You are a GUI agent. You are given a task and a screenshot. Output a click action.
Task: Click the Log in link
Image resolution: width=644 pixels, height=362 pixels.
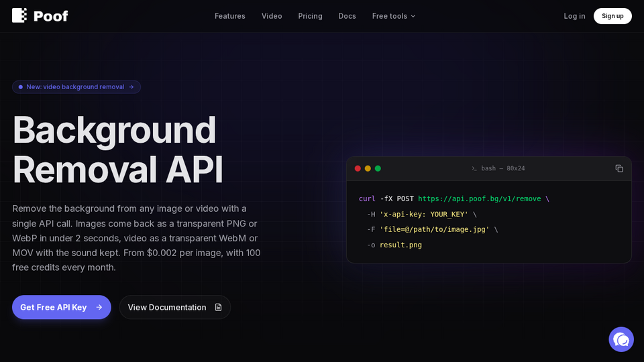click(x=574, y=16)
